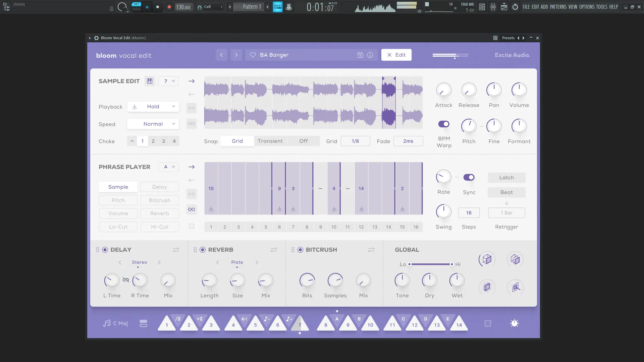
Task: Click the preset info icon
Action: 370,55
